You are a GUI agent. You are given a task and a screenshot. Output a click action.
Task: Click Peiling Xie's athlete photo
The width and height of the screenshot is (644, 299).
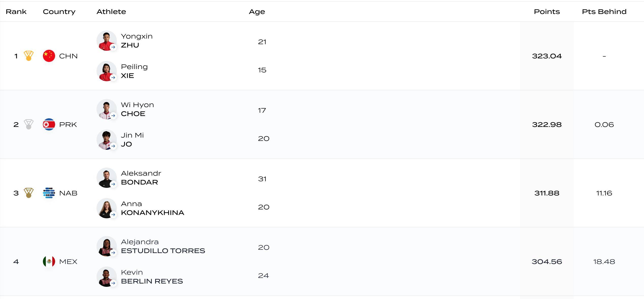pos(106,71)
